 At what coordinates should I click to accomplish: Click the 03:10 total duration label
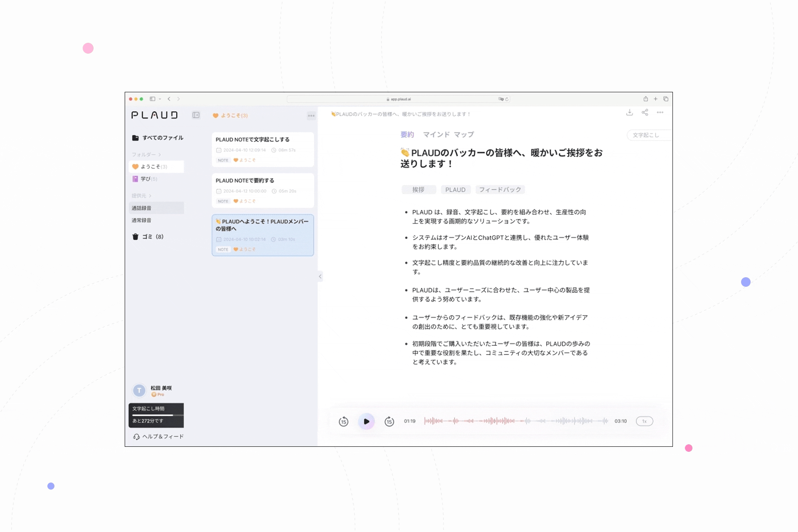(621, 421)
